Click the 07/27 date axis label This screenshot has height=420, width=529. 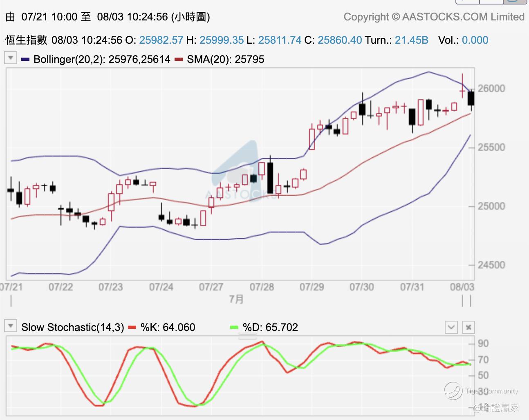click(x=211, y=287)
